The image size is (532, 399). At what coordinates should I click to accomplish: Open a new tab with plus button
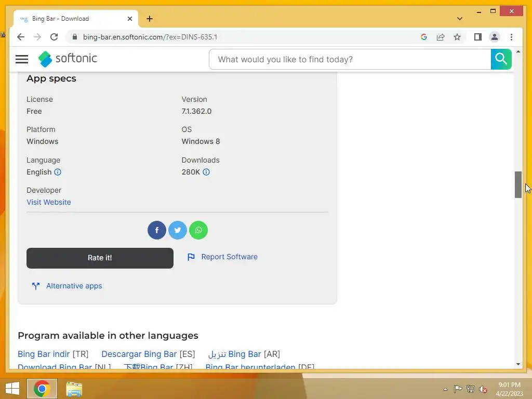point(149,19)
